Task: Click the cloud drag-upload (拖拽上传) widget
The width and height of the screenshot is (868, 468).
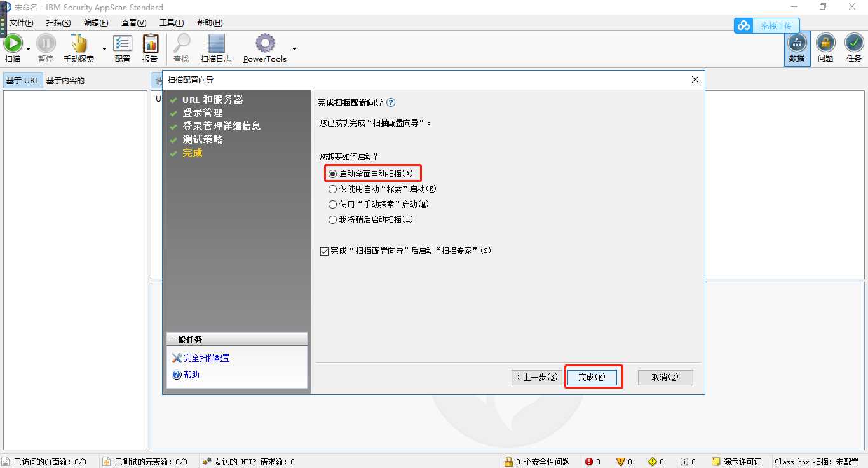Action: click(767, 25)
